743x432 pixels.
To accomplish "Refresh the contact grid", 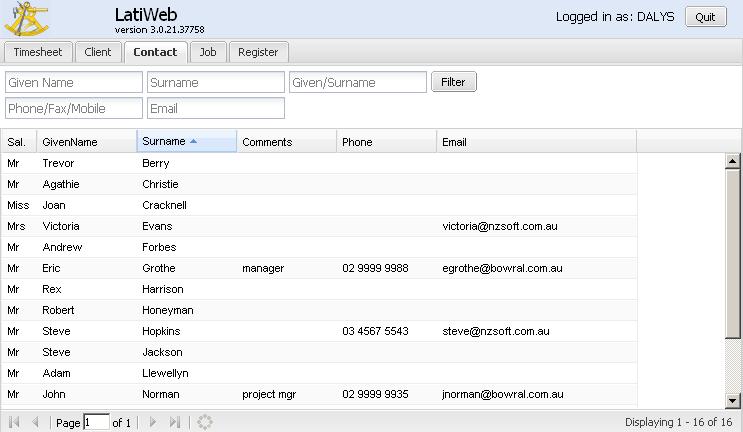I will [205, 422].
